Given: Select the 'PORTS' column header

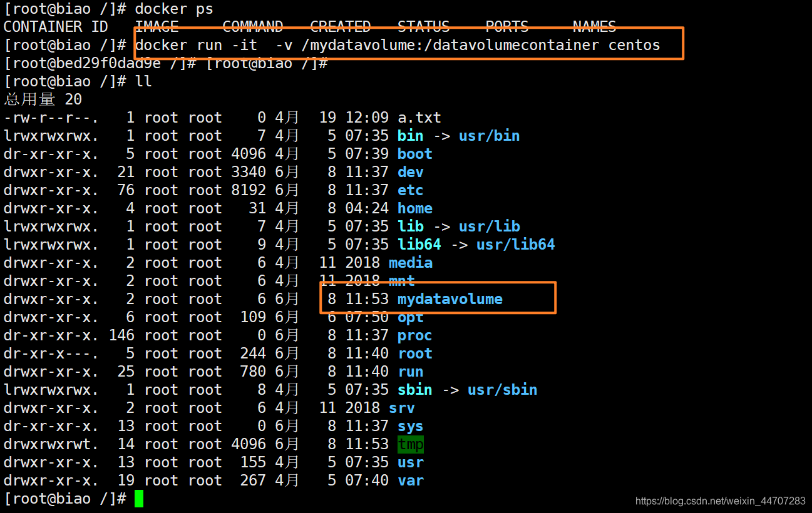Looking at the screenshot, I should (x=507, y=27).
